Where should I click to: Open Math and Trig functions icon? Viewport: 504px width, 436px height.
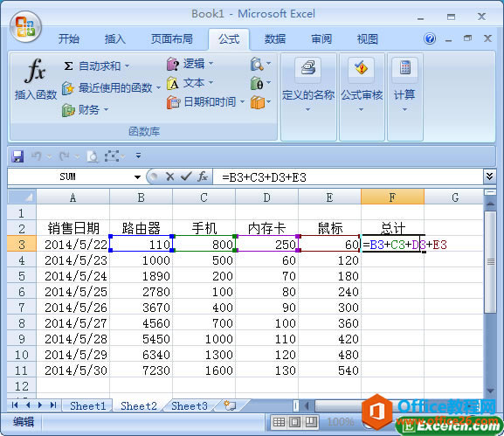point(257,83)
